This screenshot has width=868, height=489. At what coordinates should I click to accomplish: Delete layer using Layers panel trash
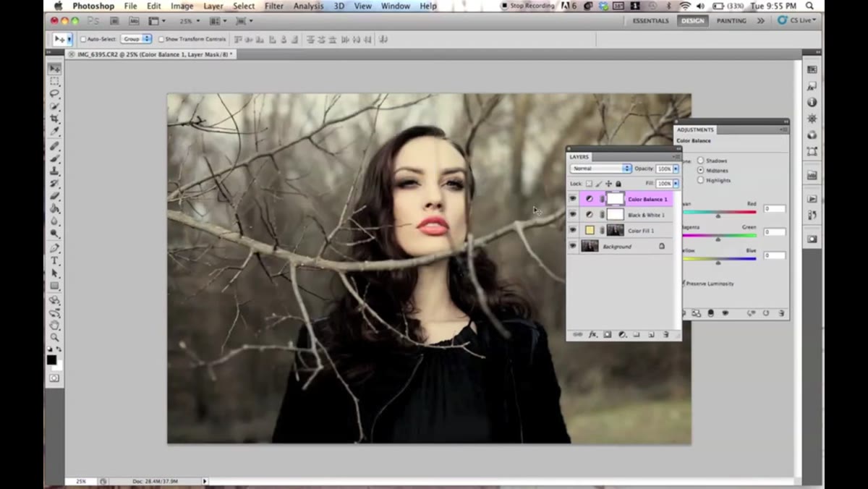[x=665, y=335]
